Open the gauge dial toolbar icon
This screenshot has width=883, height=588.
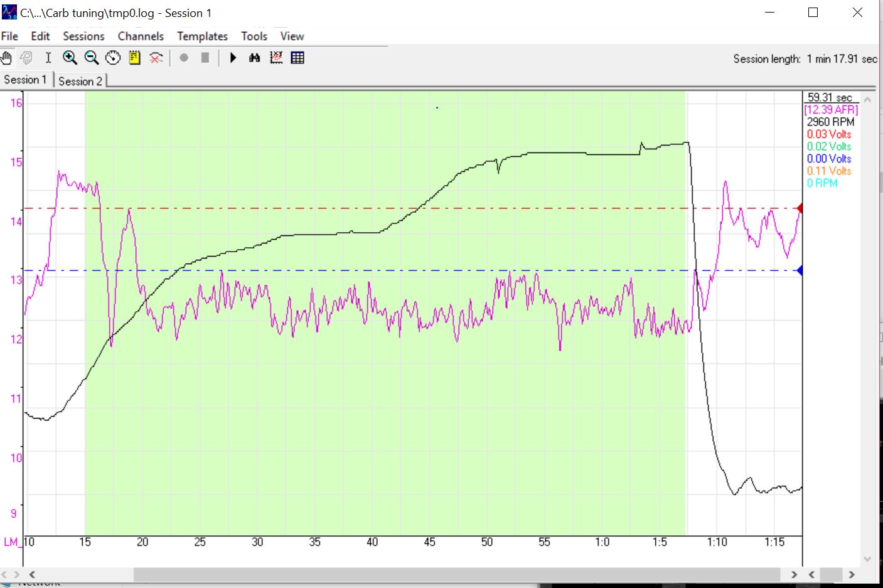point(113,58)
